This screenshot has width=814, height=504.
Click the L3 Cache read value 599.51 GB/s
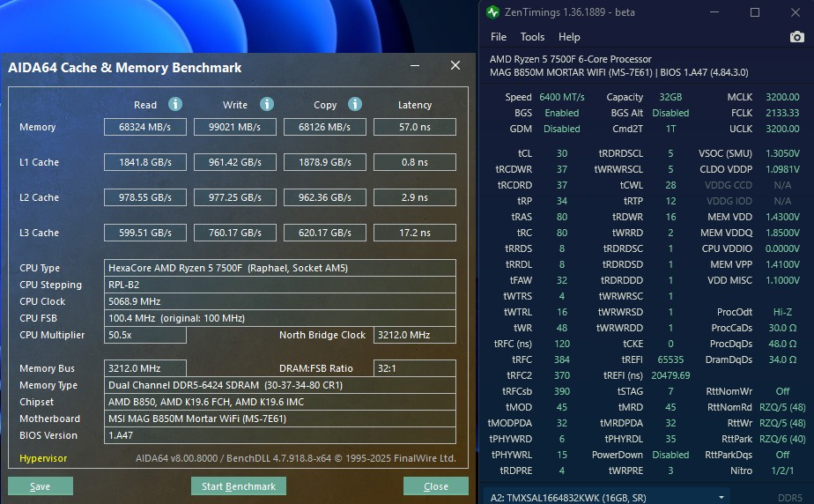145,233
